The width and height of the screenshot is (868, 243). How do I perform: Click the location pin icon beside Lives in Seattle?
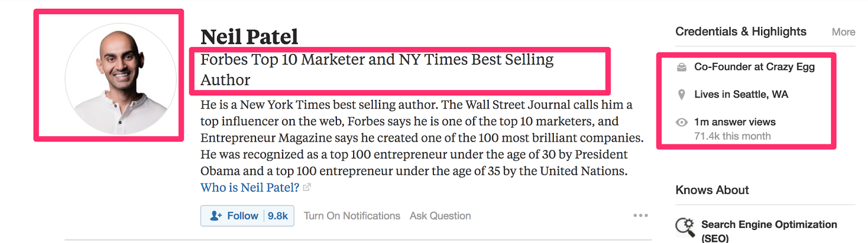pyautogui.click(x=681, y=95)
